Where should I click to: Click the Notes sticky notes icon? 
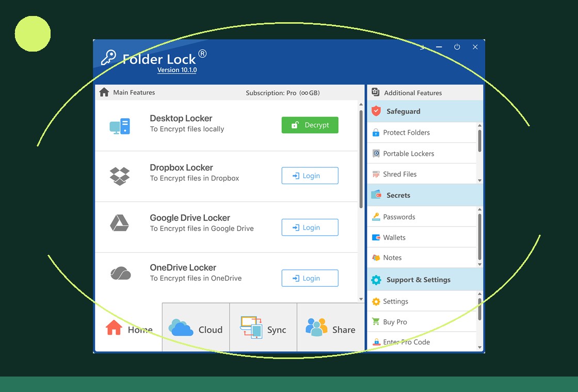(x=376, y=257)
